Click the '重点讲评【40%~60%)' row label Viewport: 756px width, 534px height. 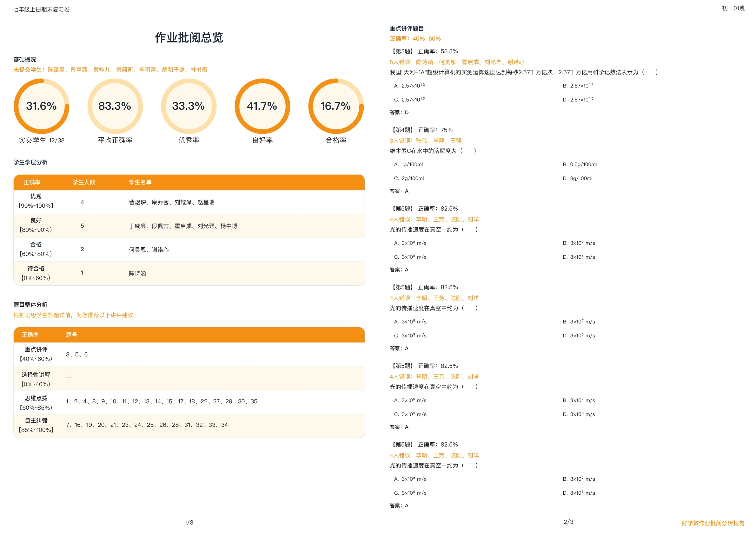pyautogui.click(x=36, y=354)
